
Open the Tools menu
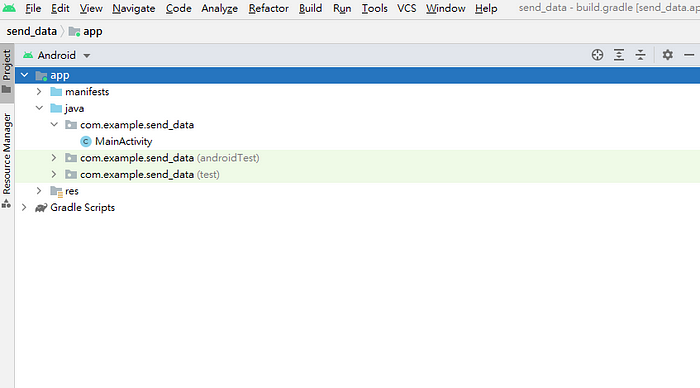pyautogui.click(x=374, y=8)
